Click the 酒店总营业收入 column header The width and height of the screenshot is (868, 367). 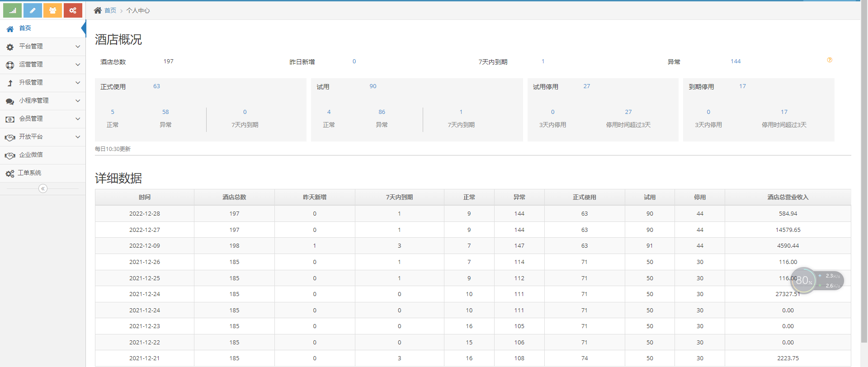(788, 198)
